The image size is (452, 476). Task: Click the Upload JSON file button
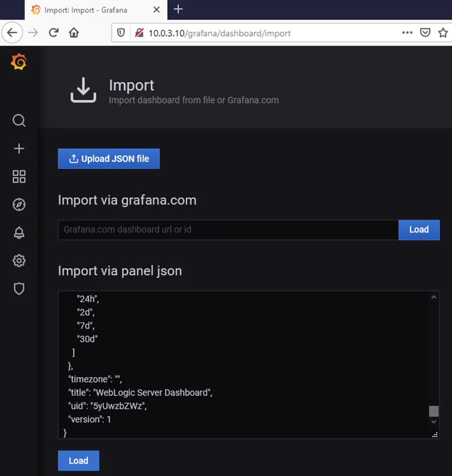point(109,159)
